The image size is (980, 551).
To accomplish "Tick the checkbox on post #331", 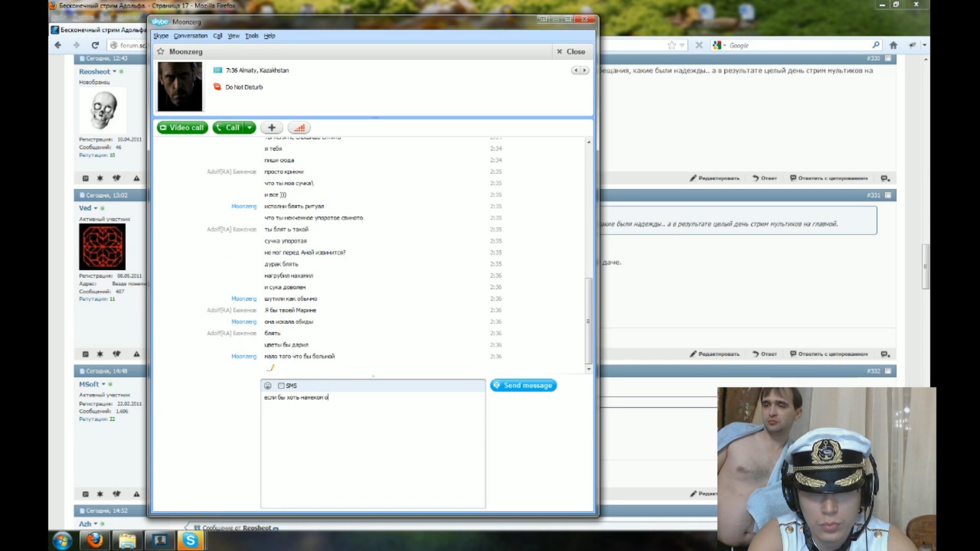I will pyautogui.click(x=888, y=195).
